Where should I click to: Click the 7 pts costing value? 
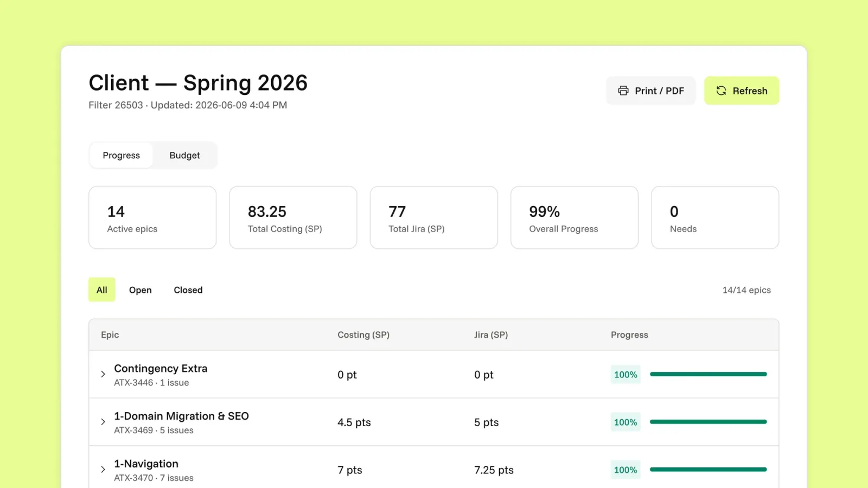pyautogui.click(x=350, y=470)
